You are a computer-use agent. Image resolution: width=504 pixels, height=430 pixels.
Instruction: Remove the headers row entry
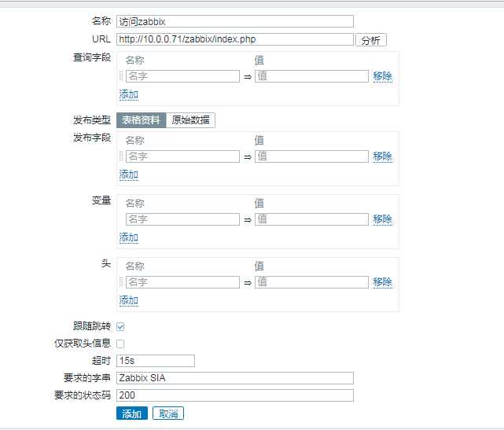tap(382, 282)
